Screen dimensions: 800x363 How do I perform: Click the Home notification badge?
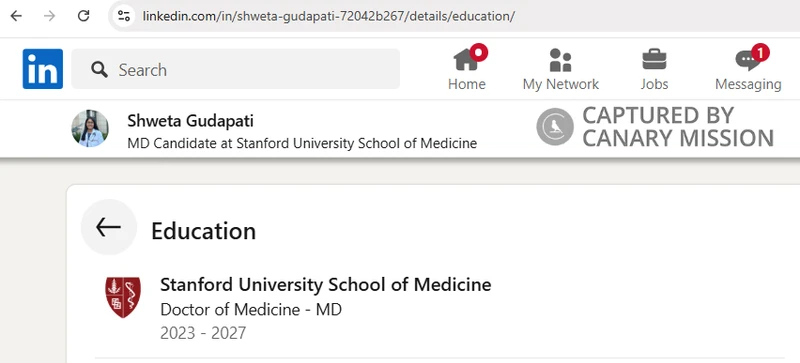[479, 52]
